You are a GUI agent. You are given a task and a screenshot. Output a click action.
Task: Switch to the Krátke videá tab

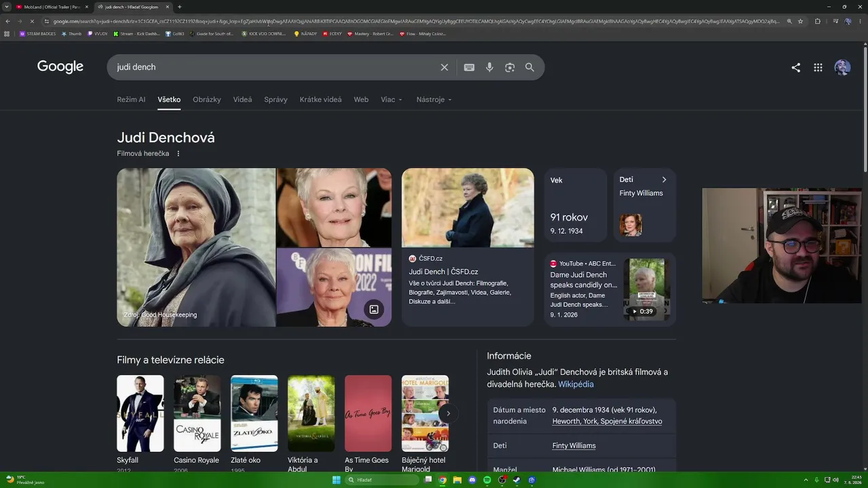[x=321, y=100]
